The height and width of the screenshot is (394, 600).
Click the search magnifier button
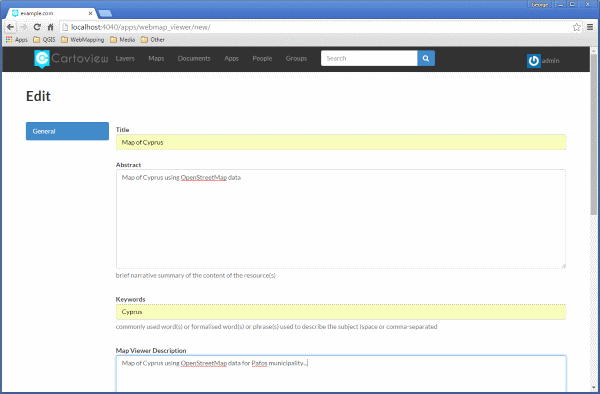point(426,58)
